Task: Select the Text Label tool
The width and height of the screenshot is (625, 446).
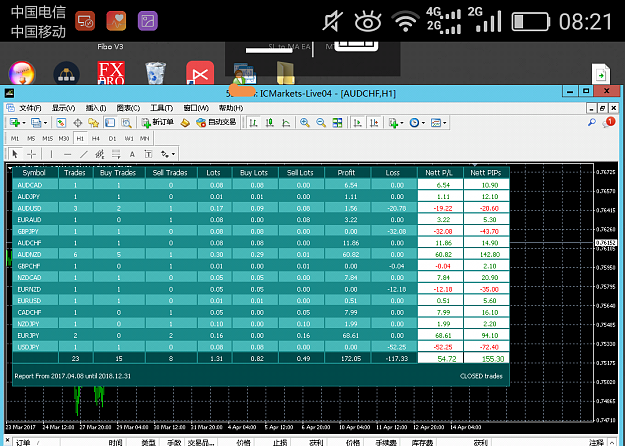Action: (148, 154)
